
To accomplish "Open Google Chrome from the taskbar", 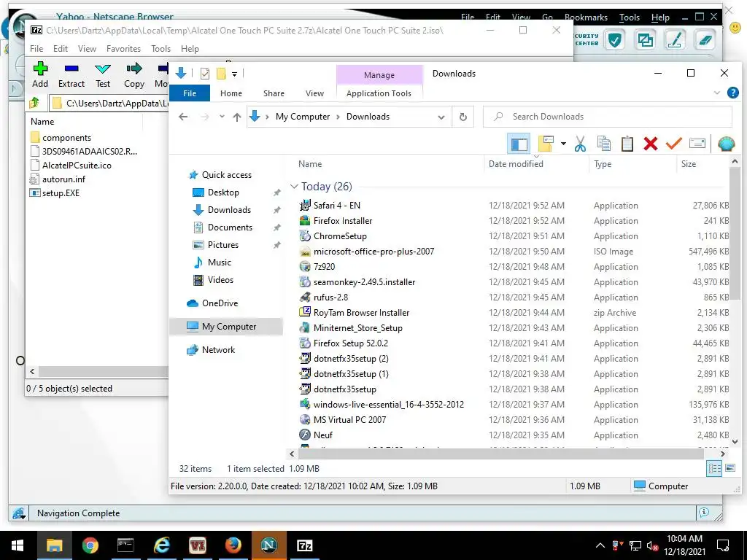I will point(90,545).
